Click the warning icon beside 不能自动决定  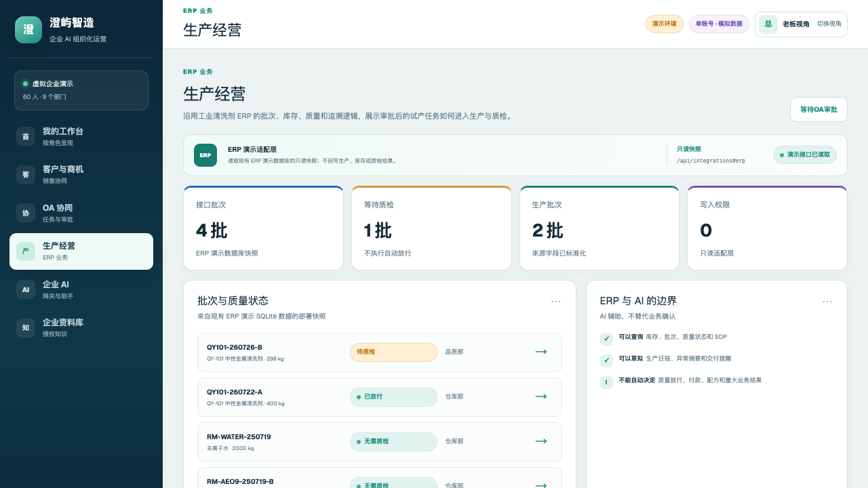606,382
